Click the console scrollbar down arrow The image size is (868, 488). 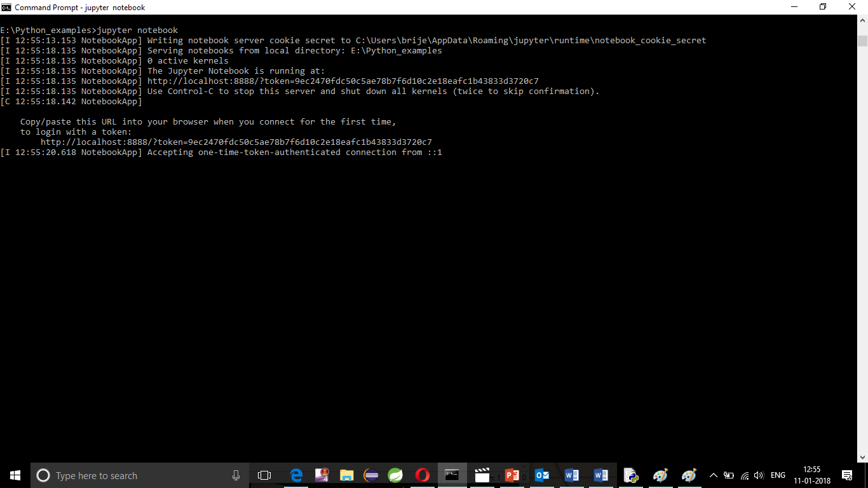coord(863,456)
